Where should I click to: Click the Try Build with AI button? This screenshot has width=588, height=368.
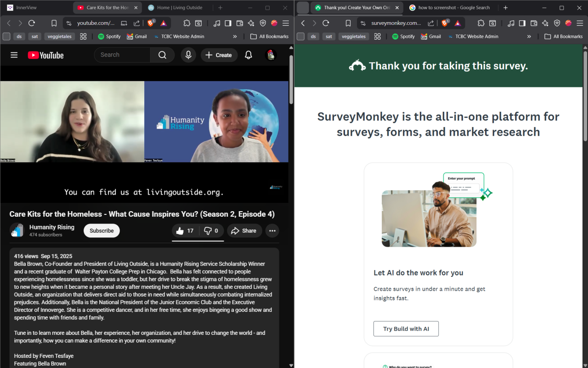pyautogui.click(x=406, y=329)
